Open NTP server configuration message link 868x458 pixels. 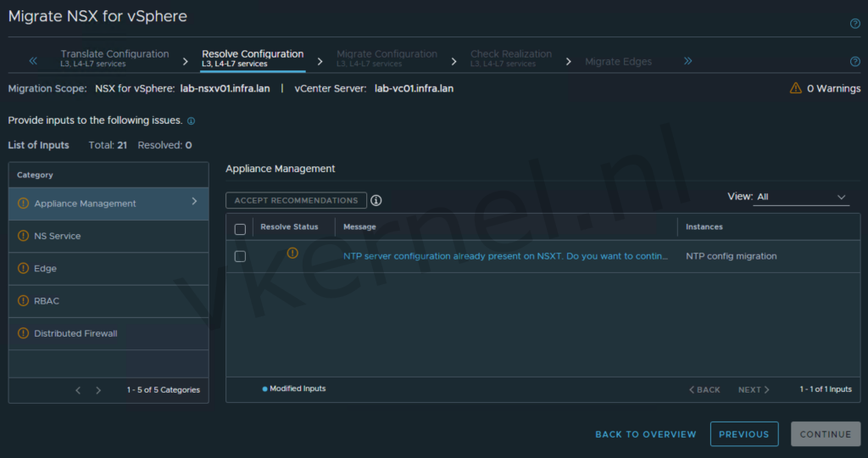[505, 256]
